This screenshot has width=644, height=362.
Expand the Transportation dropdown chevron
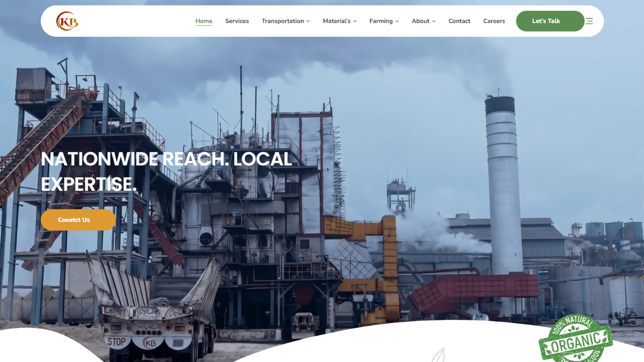(x=308, y=21)
